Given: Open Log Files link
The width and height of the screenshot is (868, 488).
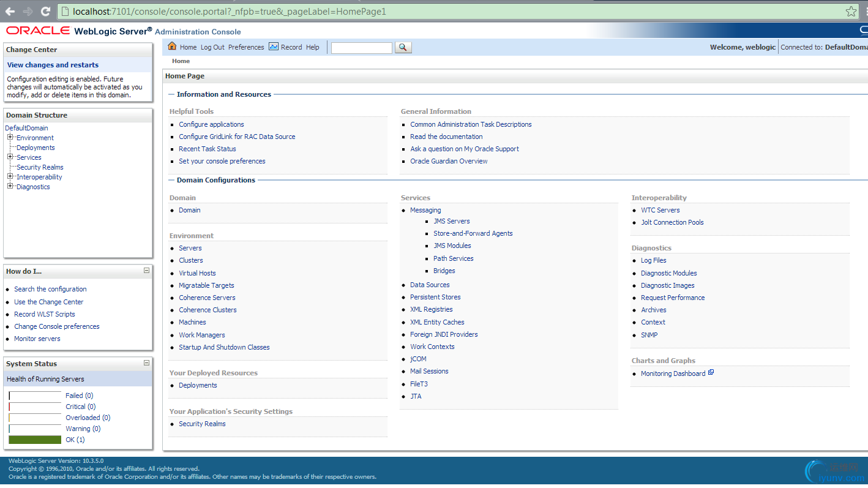Looking at the screenshot, I should 654,260.
